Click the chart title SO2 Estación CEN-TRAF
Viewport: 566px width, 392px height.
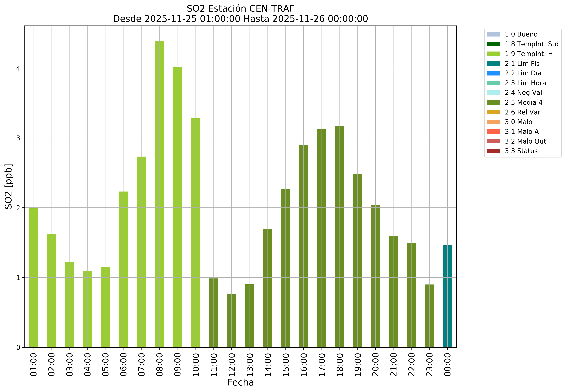240,9
